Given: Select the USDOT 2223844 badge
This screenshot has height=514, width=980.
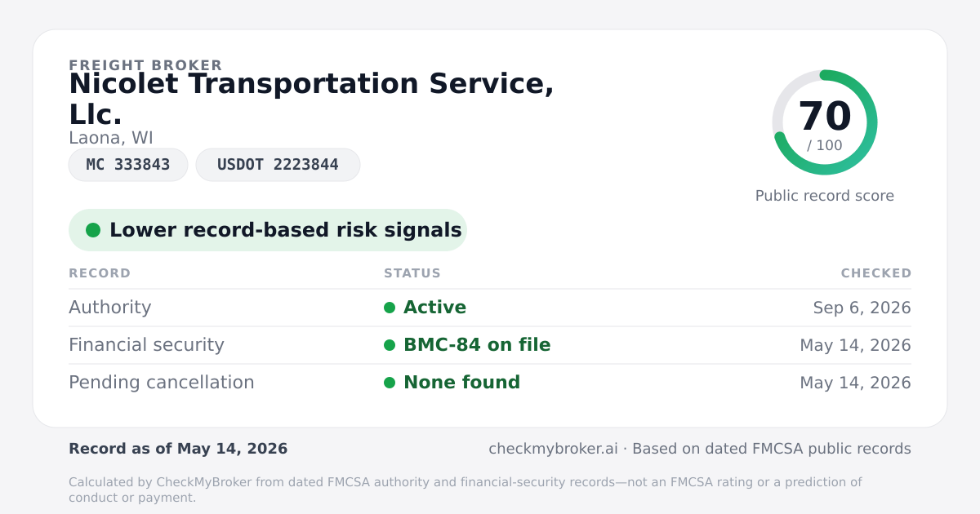Looking at the screenshot, I should [x=278, y=165].
